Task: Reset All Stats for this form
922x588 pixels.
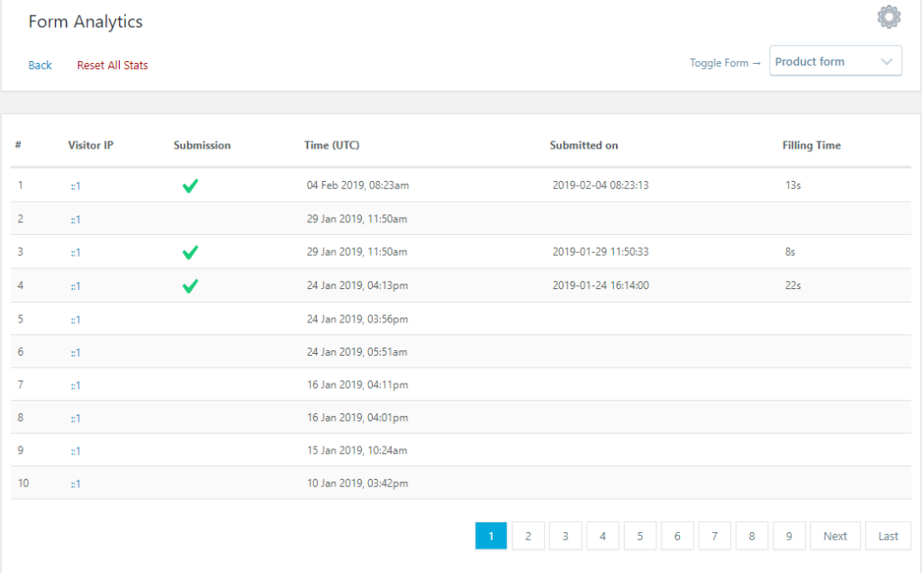Action: click(x=112, y=65)
